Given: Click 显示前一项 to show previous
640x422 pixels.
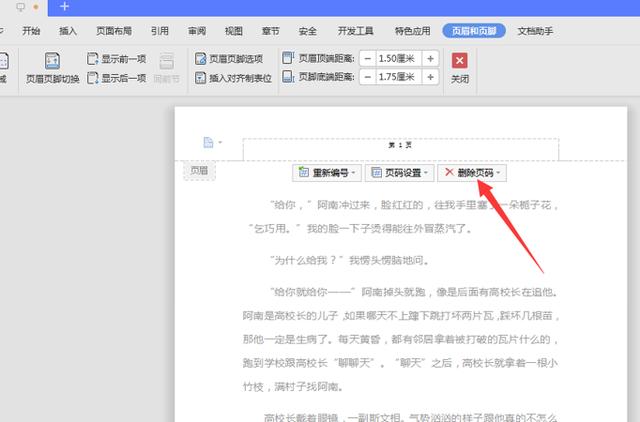Looking at the screenshot, I should pyautogui.click(x=117, y=59).
